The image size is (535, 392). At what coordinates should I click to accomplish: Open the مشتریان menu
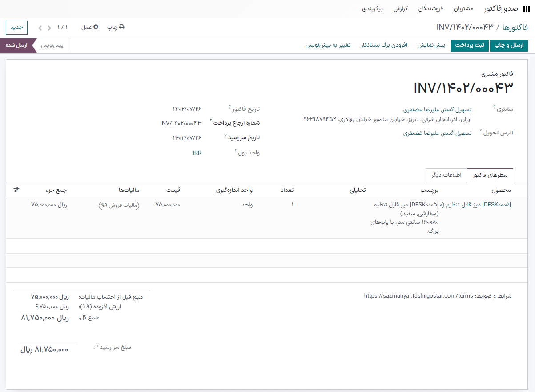(x=463, y=9)
